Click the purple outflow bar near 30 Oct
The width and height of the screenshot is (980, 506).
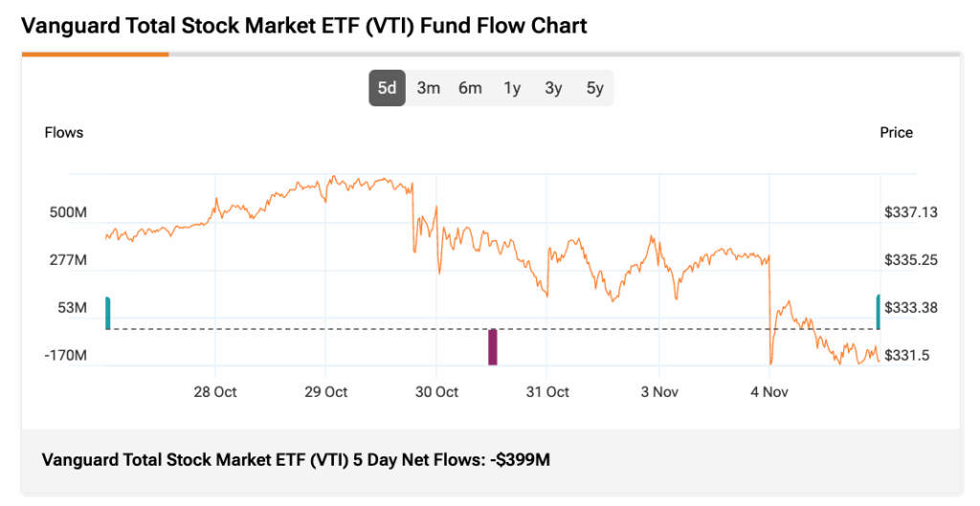coord(493,346)
